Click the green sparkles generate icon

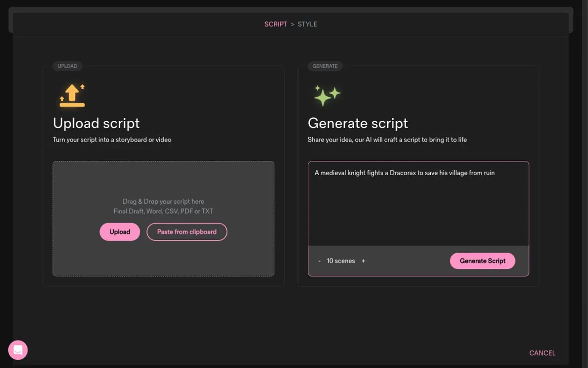pyautogui.click(x=327, y=95)
